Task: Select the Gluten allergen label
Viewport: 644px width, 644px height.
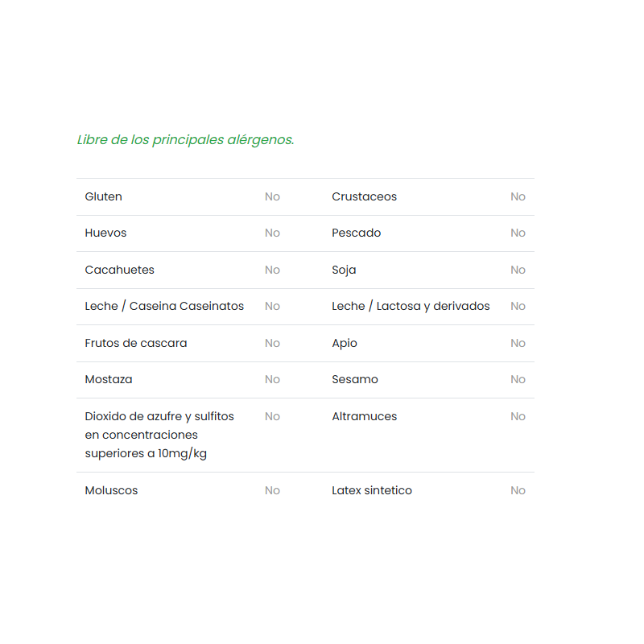Action: [104, 196]
